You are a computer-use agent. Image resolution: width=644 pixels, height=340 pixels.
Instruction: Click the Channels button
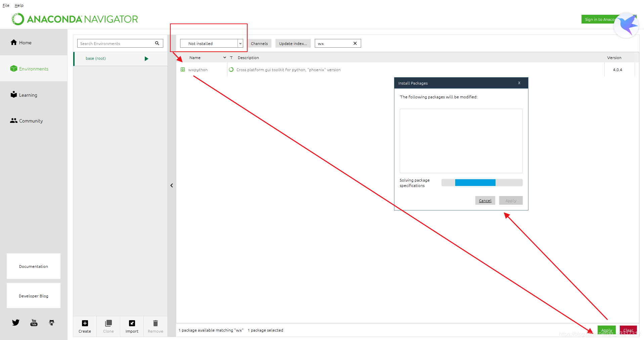click(259, 43)
